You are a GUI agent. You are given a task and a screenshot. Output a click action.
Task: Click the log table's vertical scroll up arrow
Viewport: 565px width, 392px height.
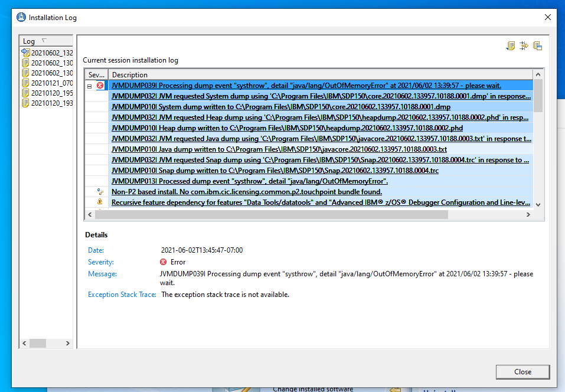pyautogui.click(x=538, y=74)
